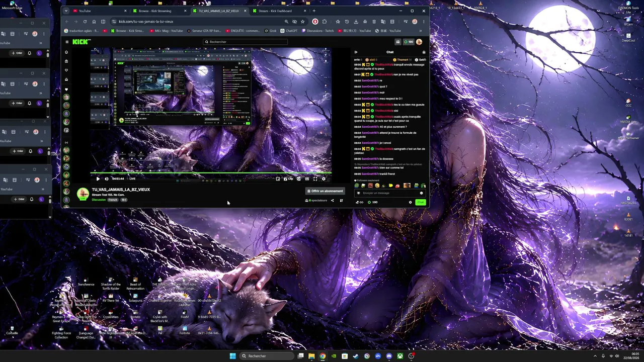
Task: Open Kick hamburger sidebar menu
Action: click(x=66, y=42)
